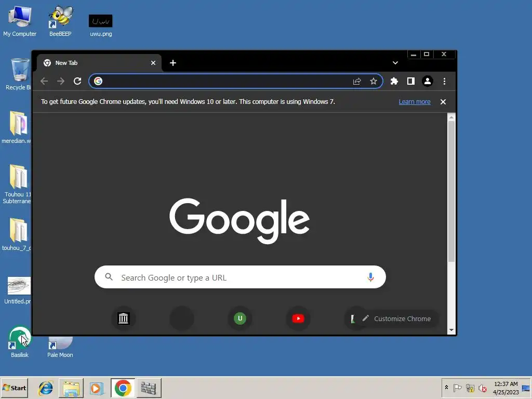Launch Windows Media Player from taskbar
The height and width of the screenshot is (399, 532).
pyautogui.click(x=97, y=388)
